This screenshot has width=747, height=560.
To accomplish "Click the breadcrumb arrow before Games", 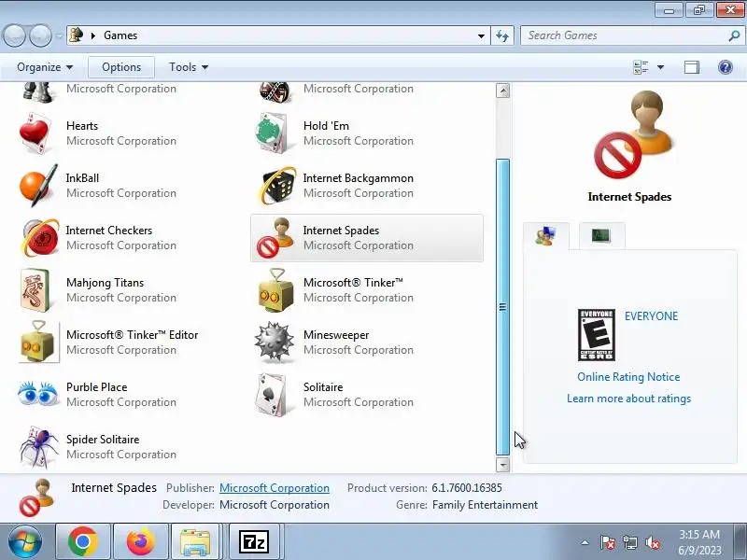I will (x=93, y=35).
